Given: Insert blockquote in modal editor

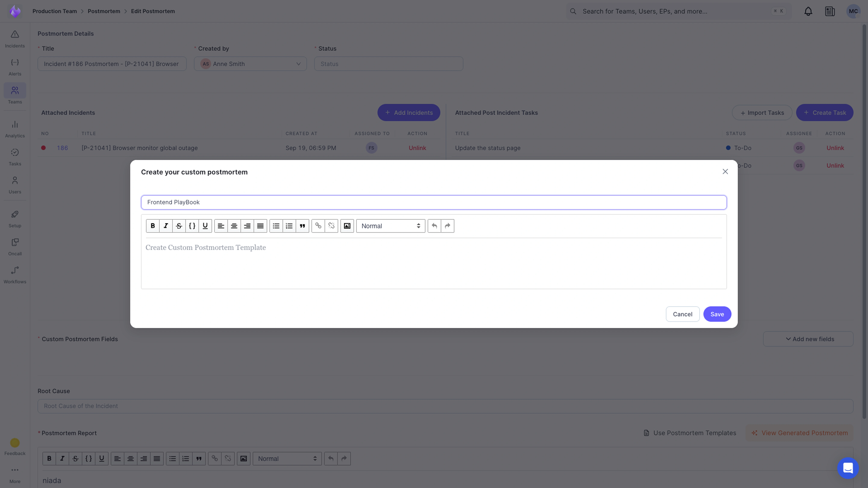Looking at the screenshot, I should 302,226.
